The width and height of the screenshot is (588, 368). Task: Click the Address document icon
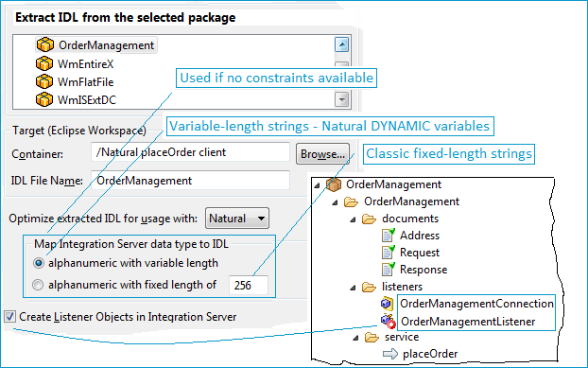pos(389,236)
